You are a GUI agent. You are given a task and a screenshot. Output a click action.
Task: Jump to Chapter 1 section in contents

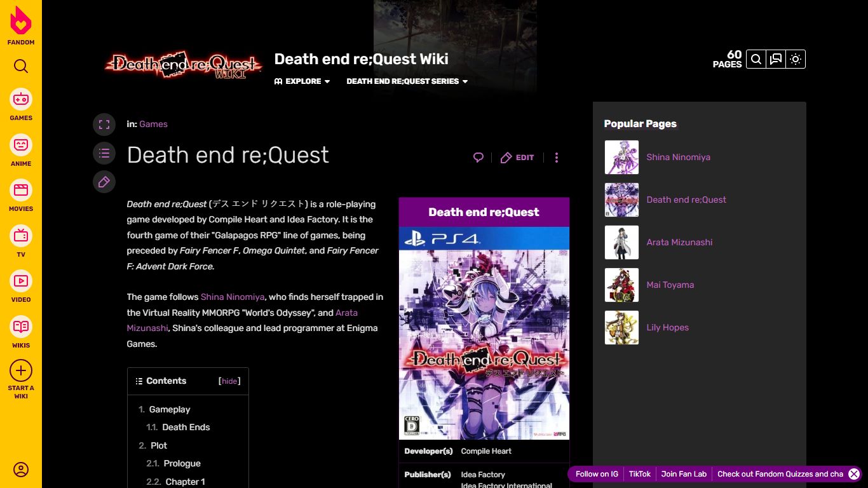[x=186, y=482]
